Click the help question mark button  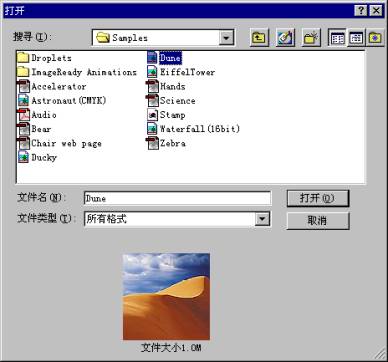pyautogui.click(x=361, y=11)
